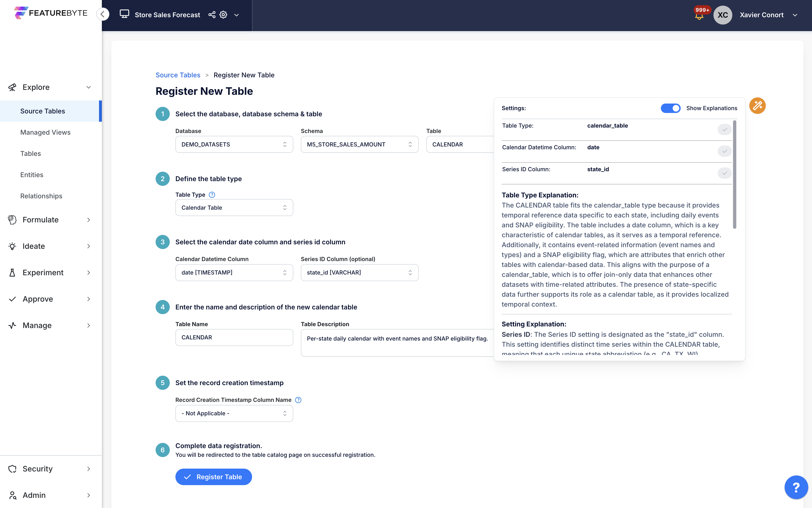Open the Database DEMO_DATASETS dropdown
This screenshot has height=508, width=812.
tap(234, 145)
